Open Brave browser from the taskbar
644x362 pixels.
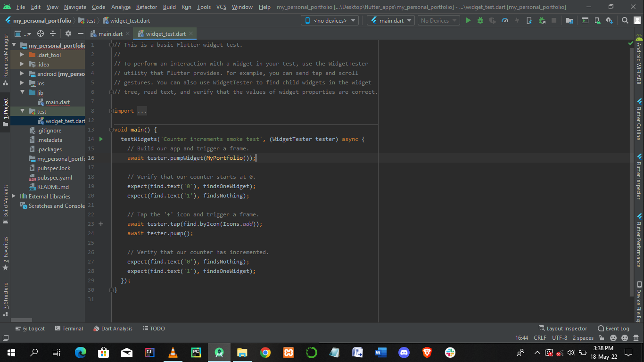[x=427, y=352]
